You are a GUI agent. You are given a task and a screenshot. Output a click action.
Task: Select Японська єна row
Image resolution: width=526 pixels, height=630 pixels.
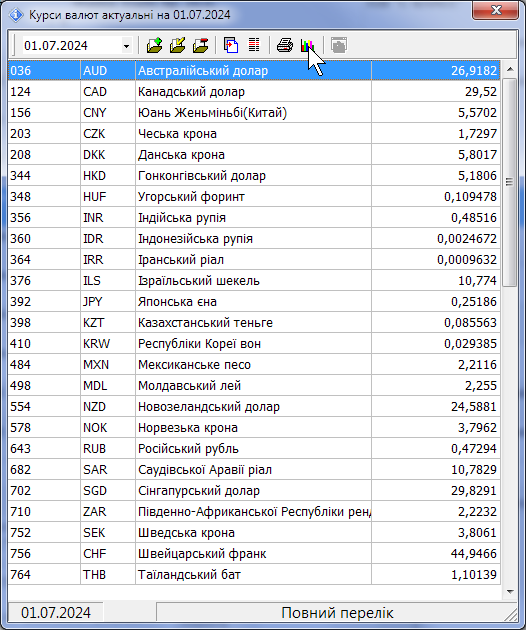[254, 301]
